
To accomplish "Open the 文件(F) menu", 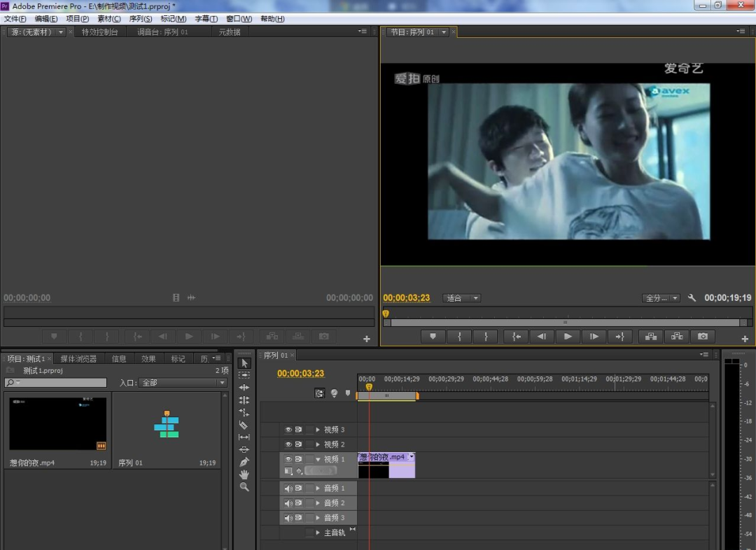I will (15, 19).
